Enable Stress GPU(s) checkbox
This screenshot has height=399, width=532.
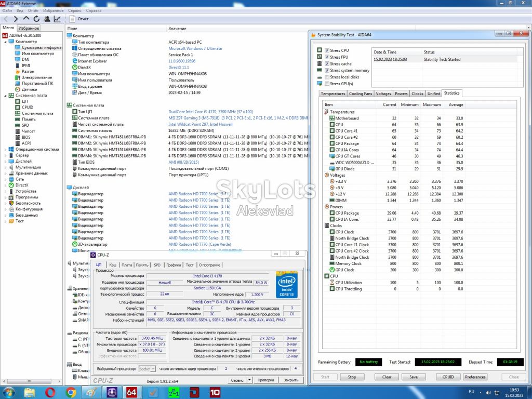click(327, 84)
